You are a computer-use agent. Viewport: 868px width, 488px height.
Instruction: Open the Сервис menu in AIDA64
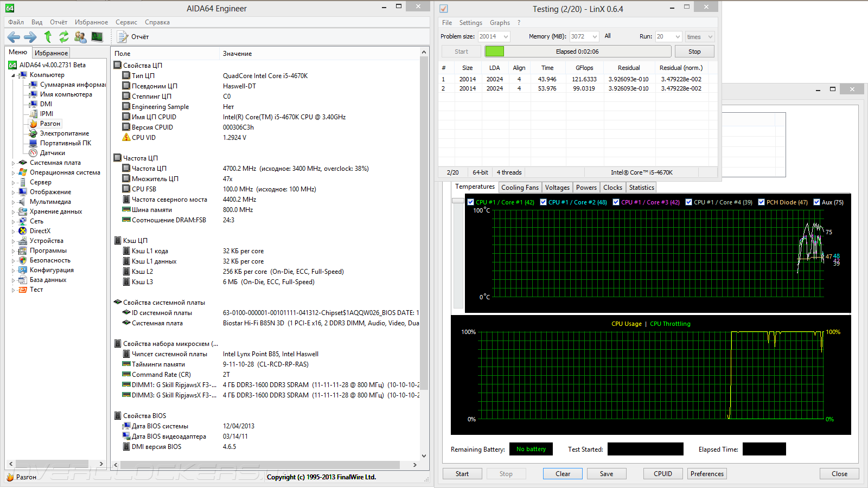[x=126, y=22]
